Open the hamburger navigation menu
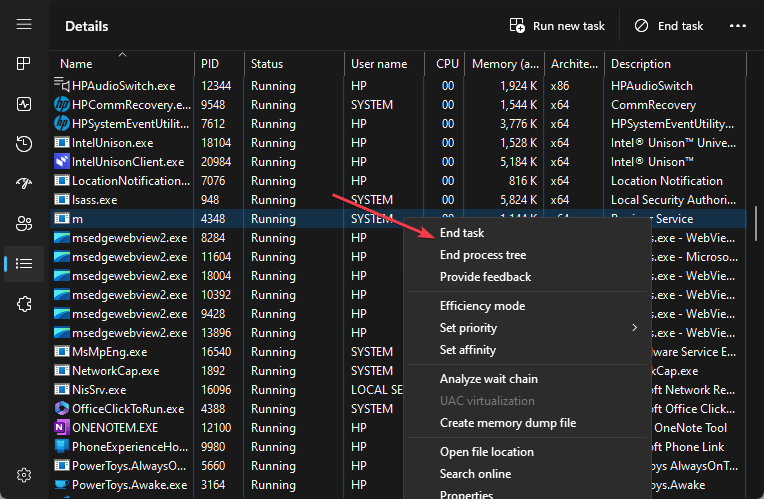The image size is (764, 499). [x=24, y=24]
